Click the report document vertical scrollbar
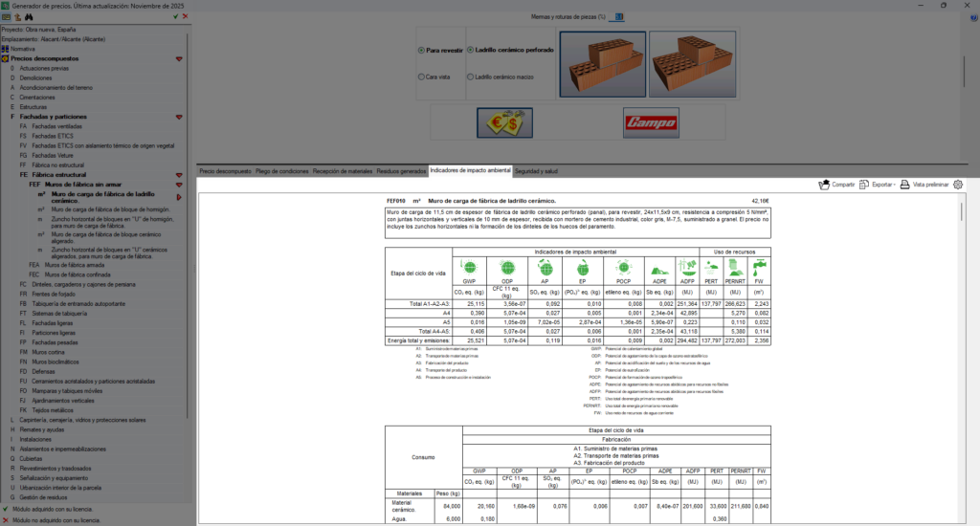980x526 pixels. 961,211
